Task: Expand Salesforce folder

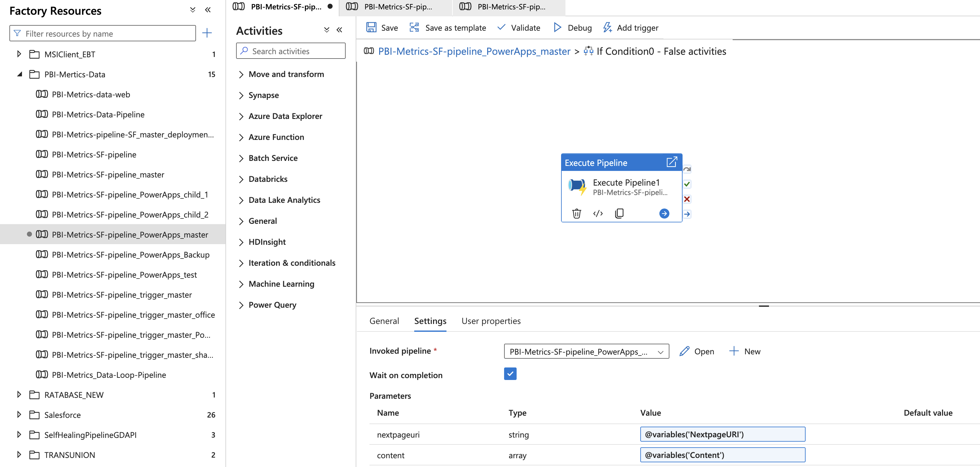Action: click(19, 414)
